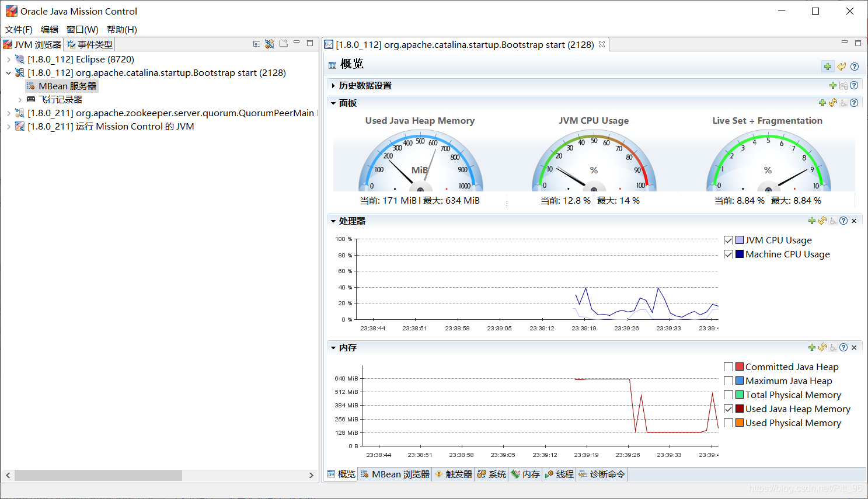This screenshot has height=499, width=868.
Task: Enable Used Physical Memory series
Action: pyautogui.click(x=728, y=423)
